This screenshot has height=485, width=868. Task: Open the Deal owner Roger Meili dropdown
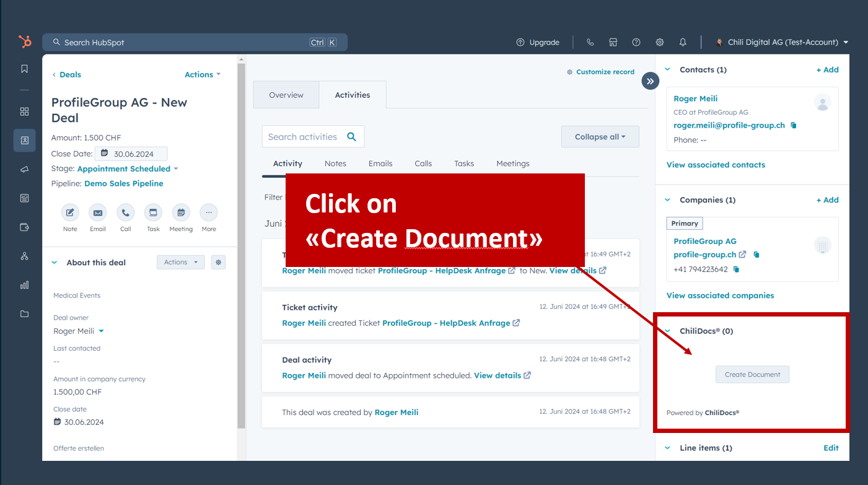pos(79,331)
